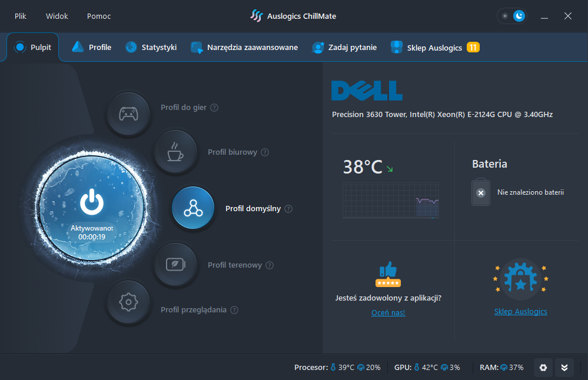Select the gear Profil przeglądania icon
588x380 pixels.
(x=129, y=302)
